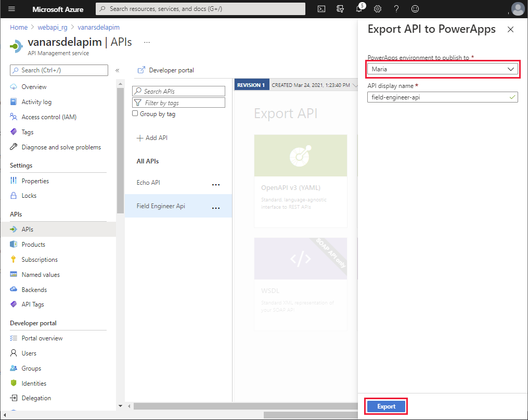Open the account avatar menu

point(518,9)
